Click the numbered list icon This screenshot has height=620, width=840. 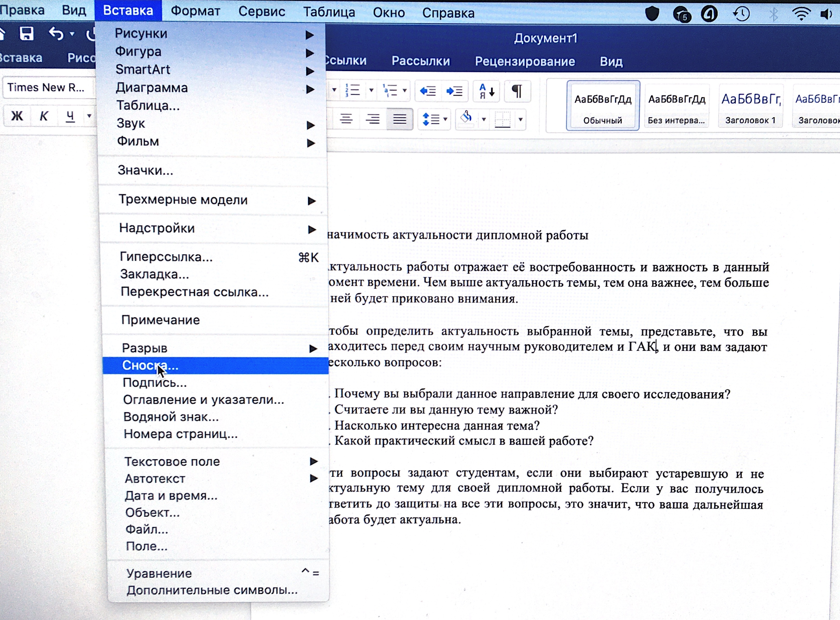tap(353, 90)
